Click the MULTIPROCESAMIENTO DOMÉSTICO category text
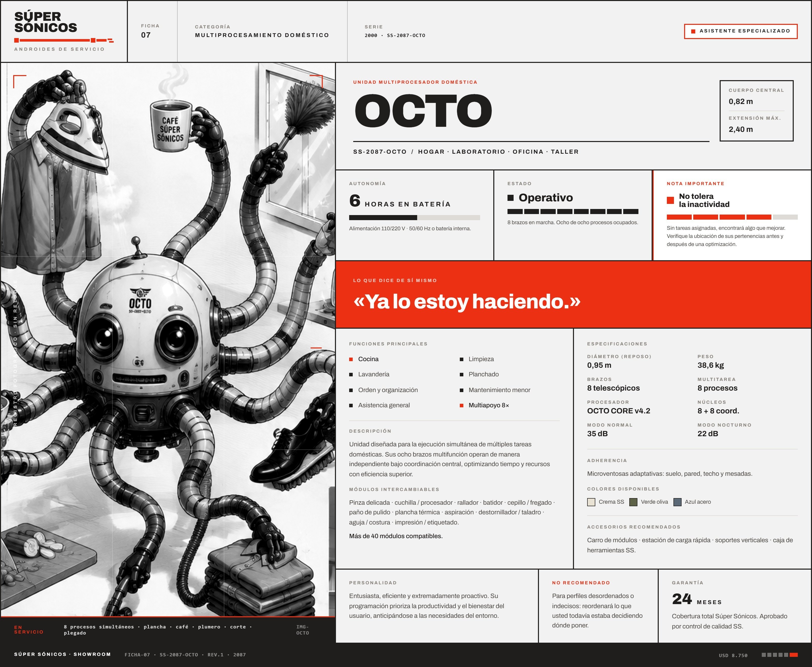This screenshot has height=667, width=812. tap(262, 35)
